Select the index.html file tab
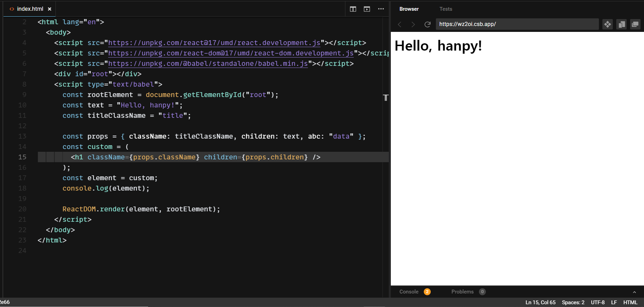This screenshot has width=644, height=307. click(30, 9)
